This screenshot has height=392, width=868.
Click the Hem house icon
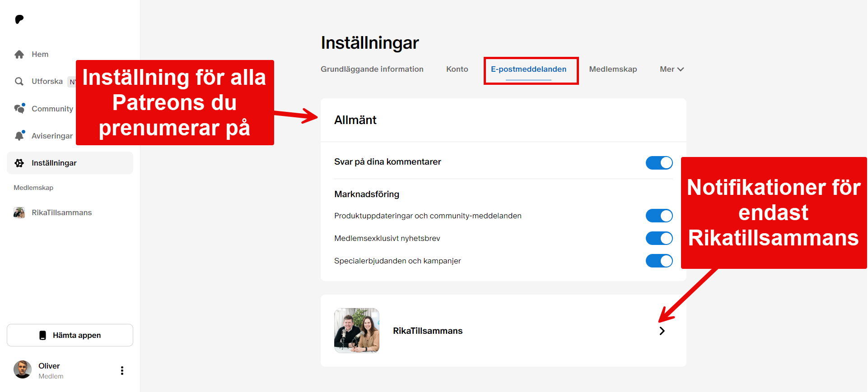pyautogui.click(x=19, y=55)
